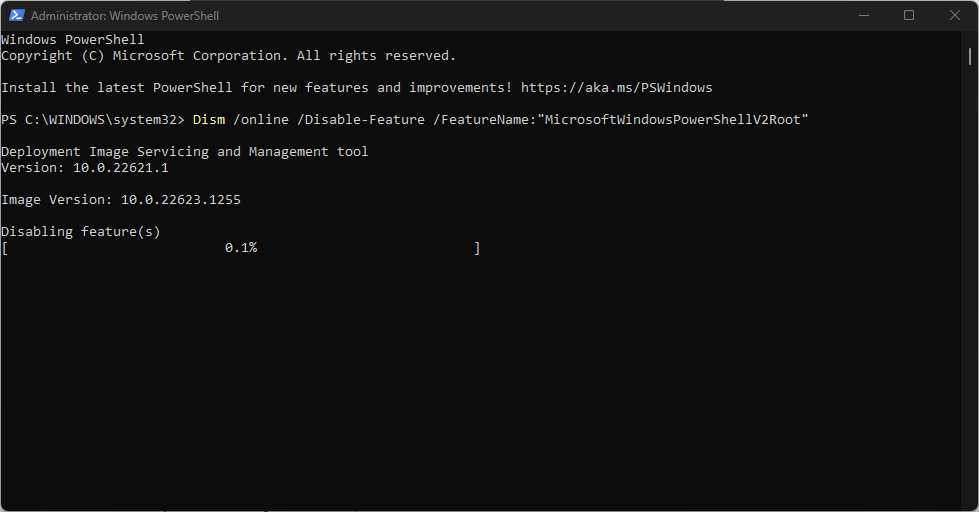Close the Administrator PowerShell window

point(955,16)
